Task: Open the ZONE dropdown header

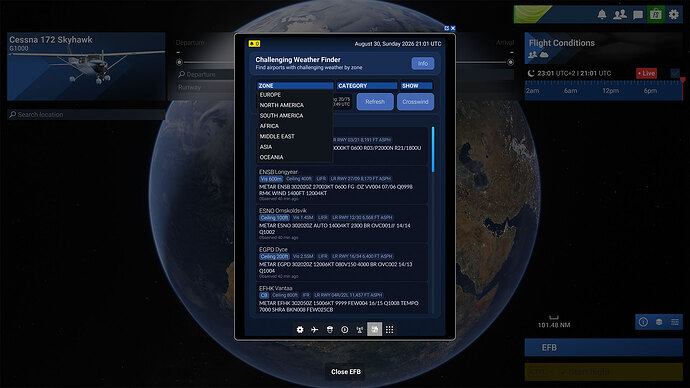Action: pyautogui.click(x=295, y=86)
